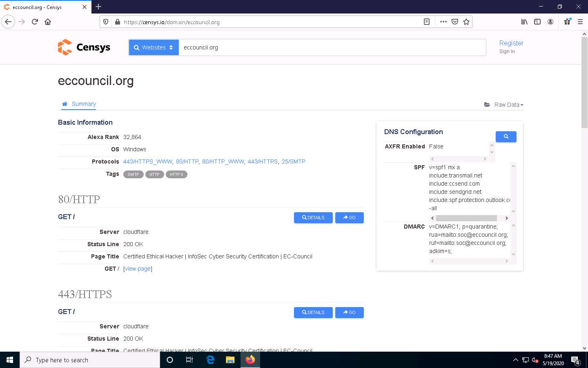Click GO in the 80/HTTP section
This screenshot has height=368, width=588.
pos(349,218)
